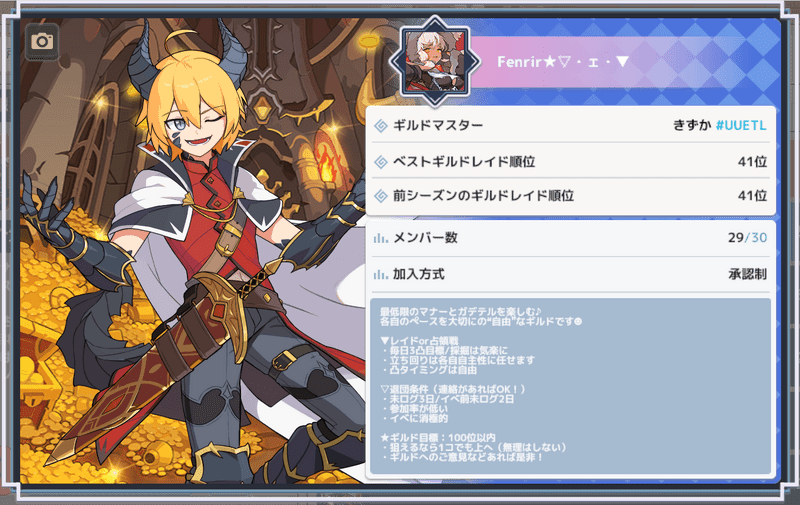Click the bar chart icon beside メンバー数
This screenshot has width=800, height=505.
pos(381,238)
